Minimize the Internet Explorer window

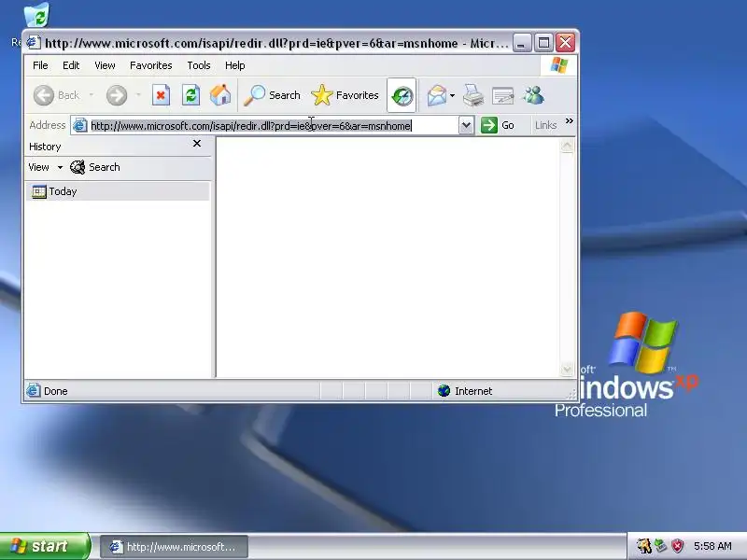(522, 43)
